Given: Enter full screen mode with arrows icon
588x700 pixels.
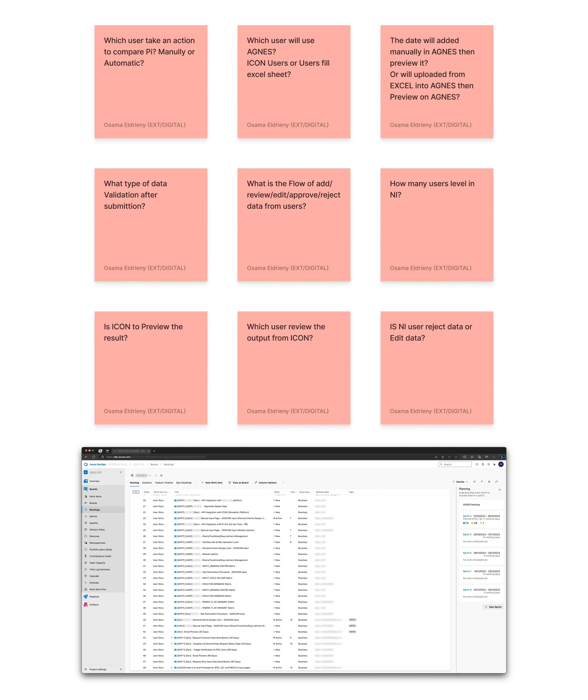Looking at the screenshot, I should point(497,482).
